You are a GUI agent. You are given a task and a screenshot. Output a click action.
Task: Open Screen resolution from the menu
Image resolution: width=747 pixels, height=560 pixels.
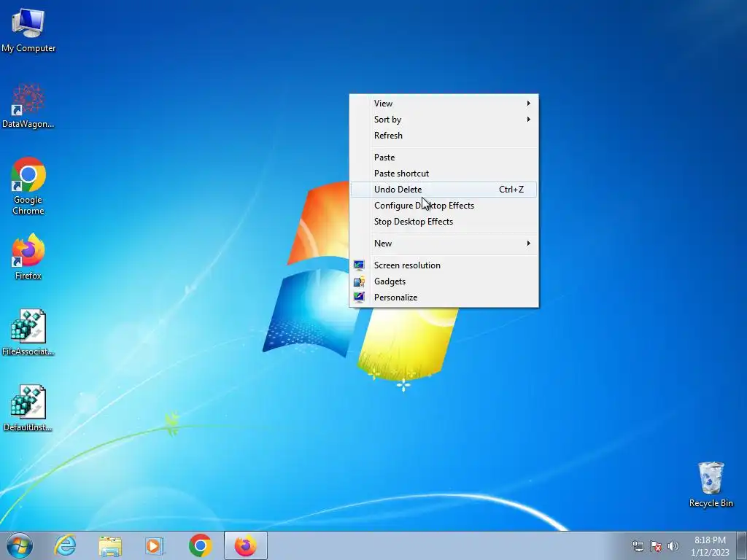(x=444, y=265)
